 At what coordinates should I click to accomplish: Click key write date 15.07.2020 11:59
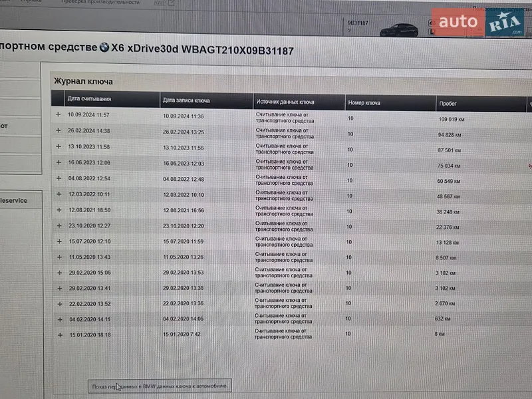click(x=184, y=241)
